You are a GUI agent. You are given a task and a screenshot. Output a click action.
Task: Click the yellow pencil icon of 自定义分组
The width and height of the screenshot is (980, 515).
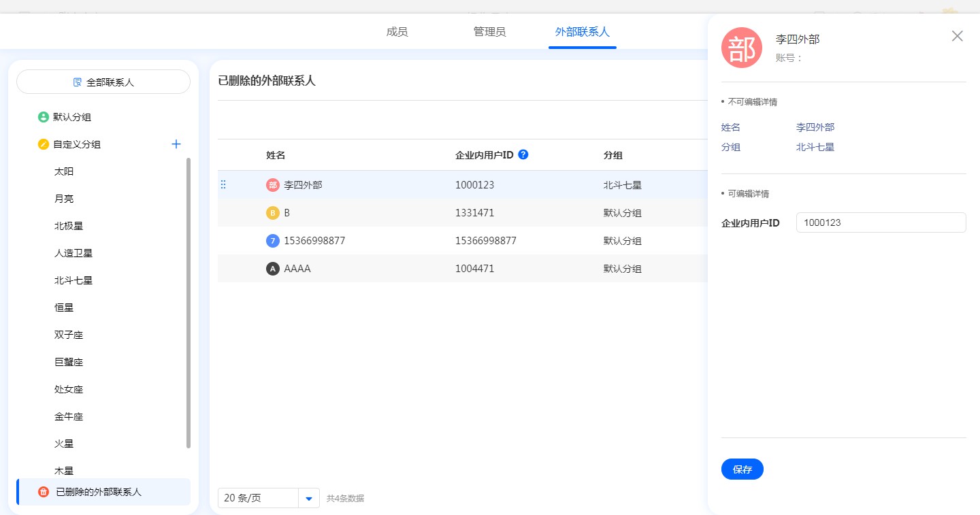pyautogui.click(x=44, y=144)
